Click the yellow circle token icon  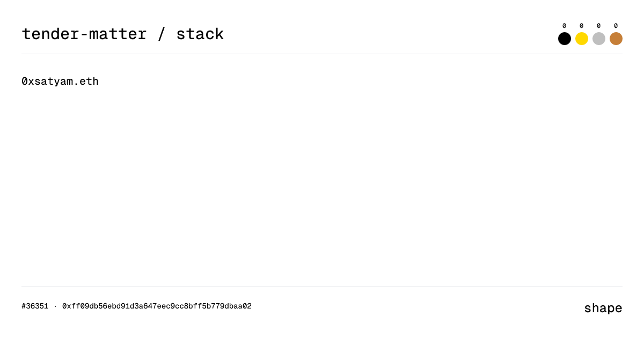pyautogui.click(x=582, y=39)
